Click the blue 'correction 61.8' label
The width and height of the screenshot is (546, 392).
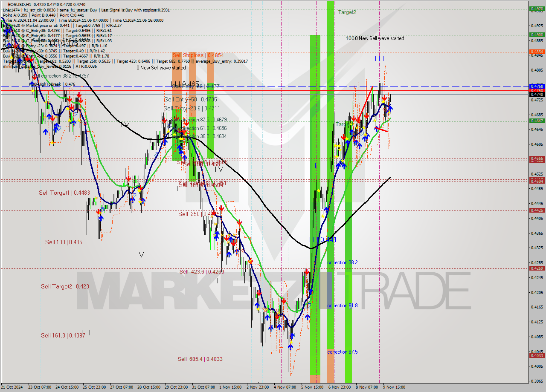click(x=343, y=306)
